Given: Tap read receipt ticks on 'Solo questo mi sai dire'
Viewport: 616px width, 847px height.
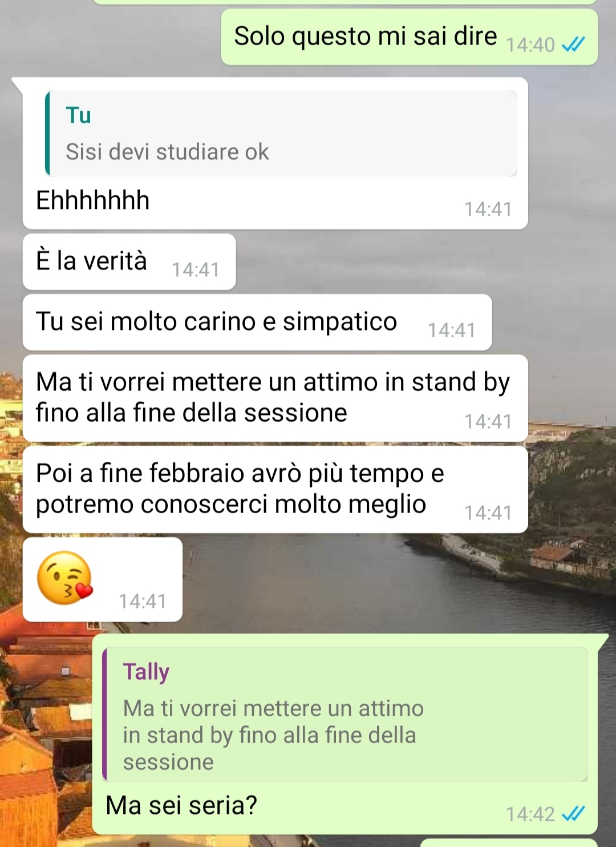Looking at the screenshot, I should [573, 45].
